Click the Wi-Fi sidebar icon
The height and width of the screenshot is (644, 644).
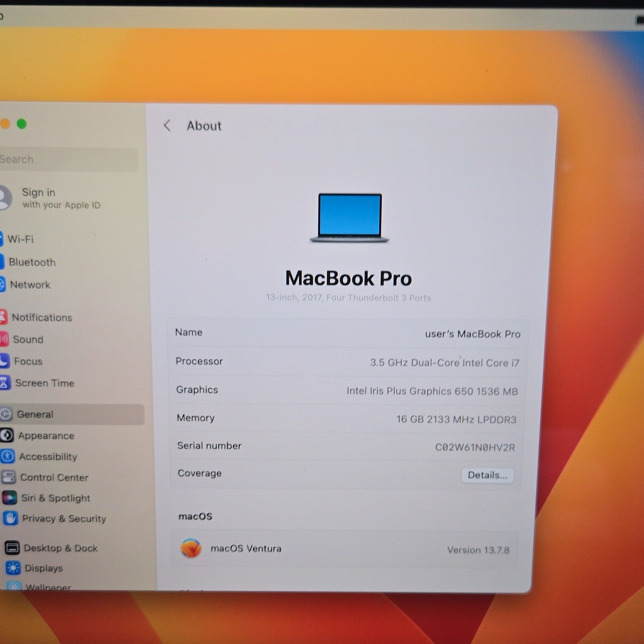tap(1, 239)
